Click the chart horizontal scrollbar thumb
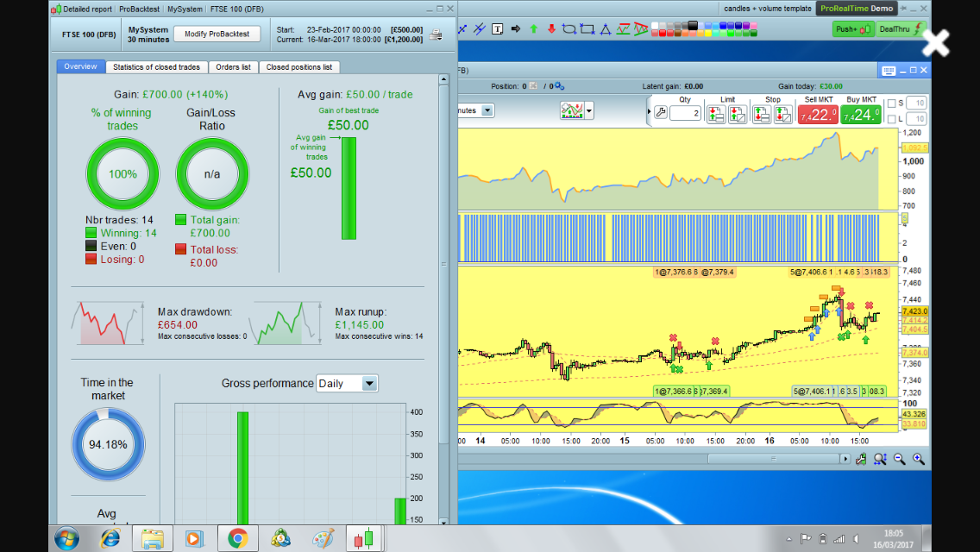 [774, 459]
